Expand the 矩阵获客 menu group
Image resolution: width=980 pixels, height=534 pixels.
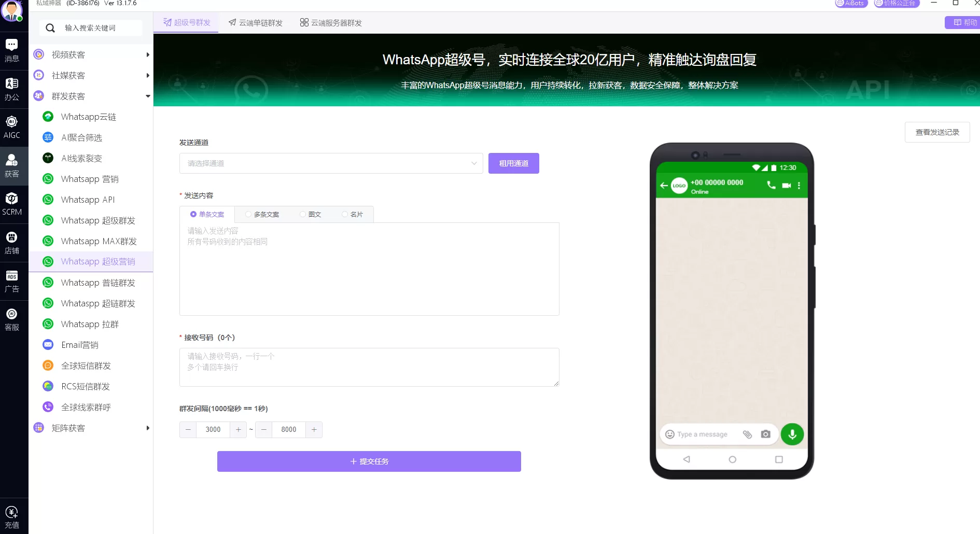(x=91, y=428)
